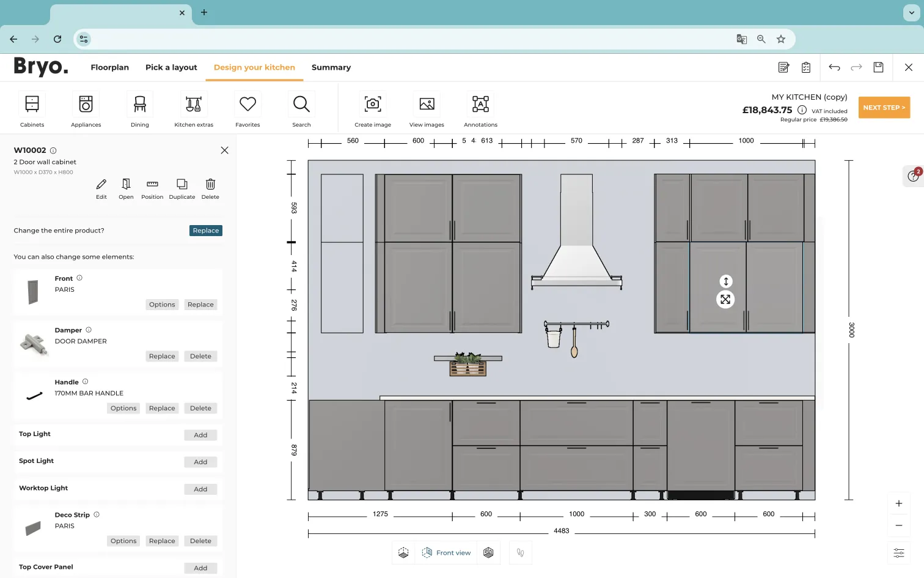Duplicate the selected wall cabinet

182,188
